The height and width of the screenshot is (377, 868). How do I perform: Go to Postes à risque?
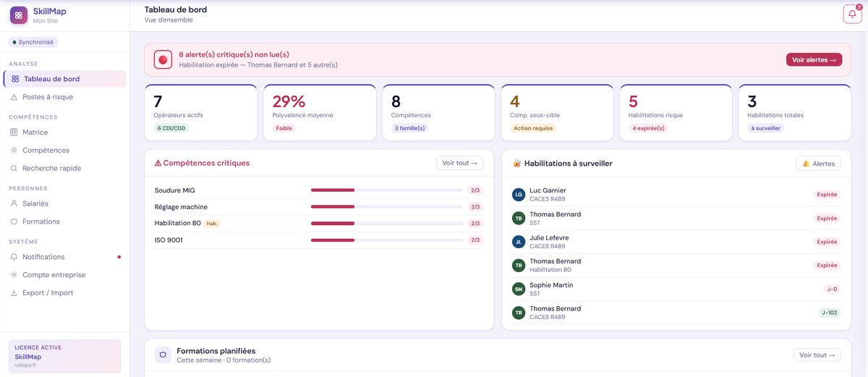coord(65,97)
